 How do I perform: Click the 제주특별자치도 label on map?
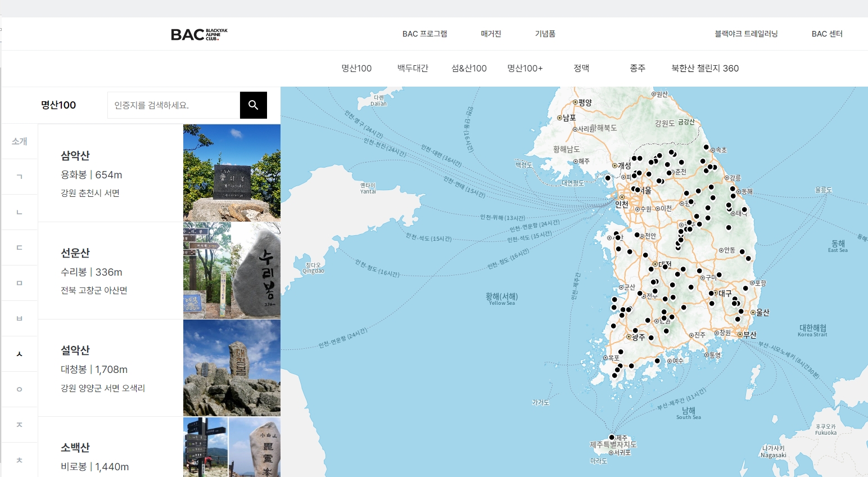click(613, 444)
